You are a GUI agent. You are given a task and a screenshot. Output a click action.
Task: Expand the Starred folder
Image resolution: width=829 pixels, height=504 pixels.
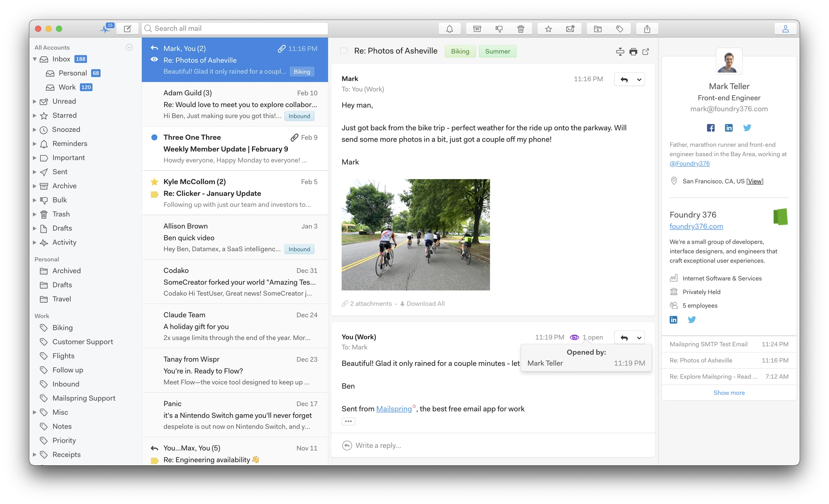click(x=35, y=115)
